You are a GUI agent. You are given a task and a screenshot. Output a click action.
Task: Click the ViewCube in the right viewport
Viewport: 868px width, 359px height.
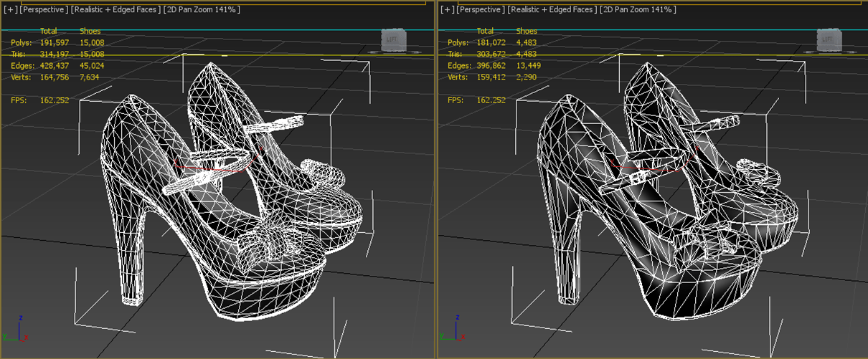click(x=829, y=40)
